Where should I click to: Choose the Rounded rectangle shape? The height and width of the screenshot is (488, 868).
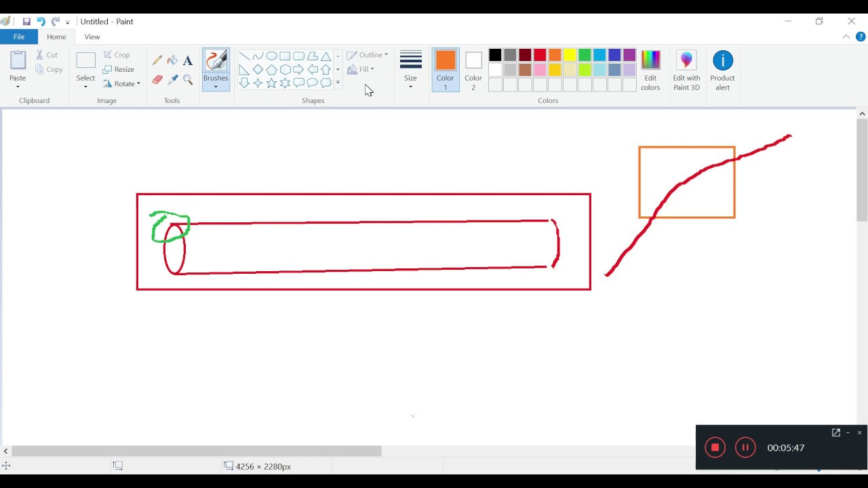(x=298, y=56)
